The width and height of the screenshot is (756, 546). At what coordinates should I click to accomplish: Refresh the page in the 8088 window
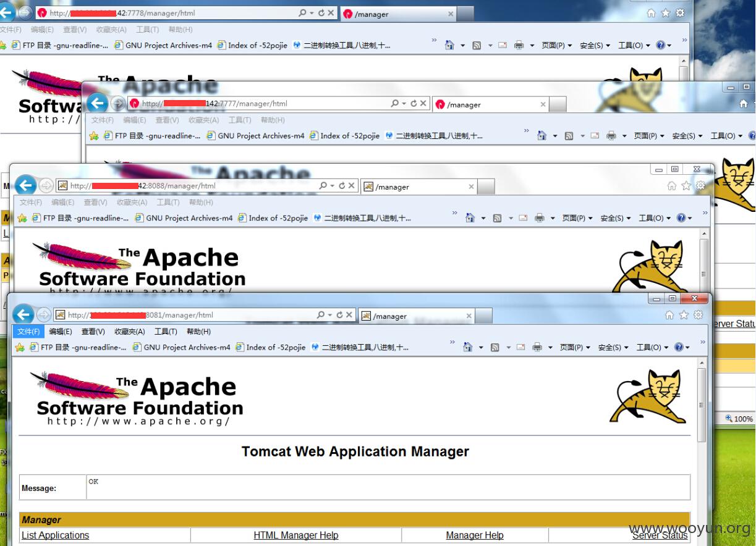(341, 185)
